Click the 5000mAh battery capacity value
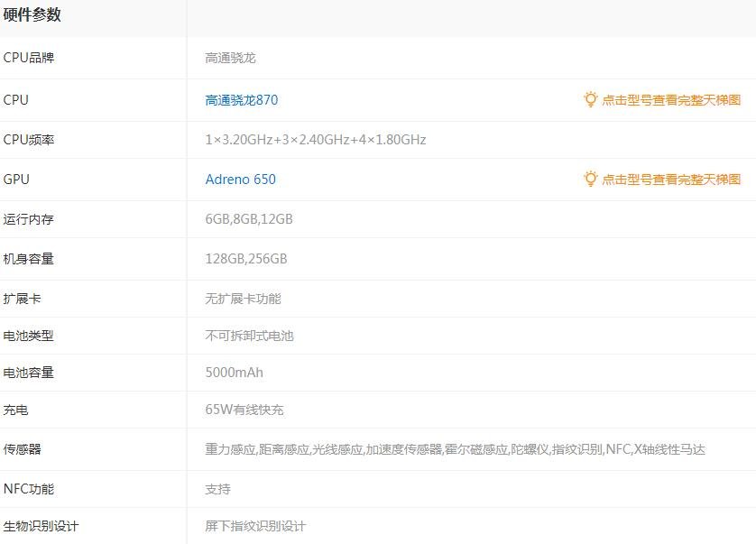 click(x=234, y=373)
